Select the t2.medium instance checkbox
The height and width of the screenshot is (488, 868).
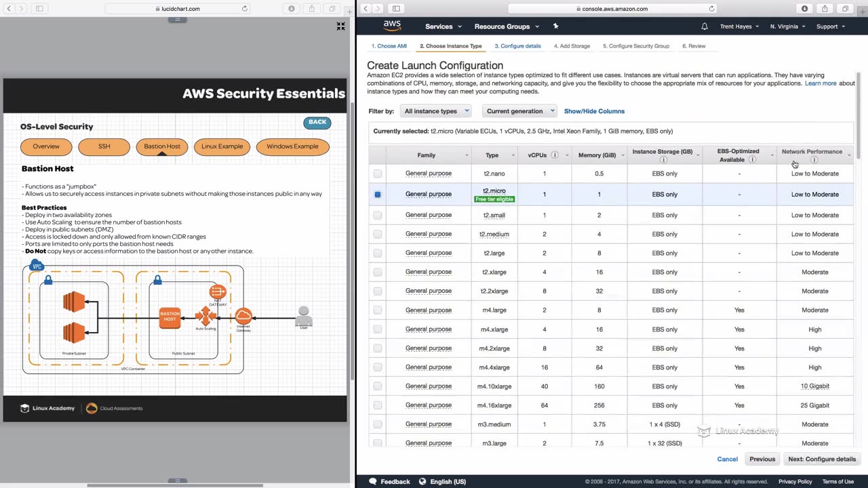click(378, 235)
